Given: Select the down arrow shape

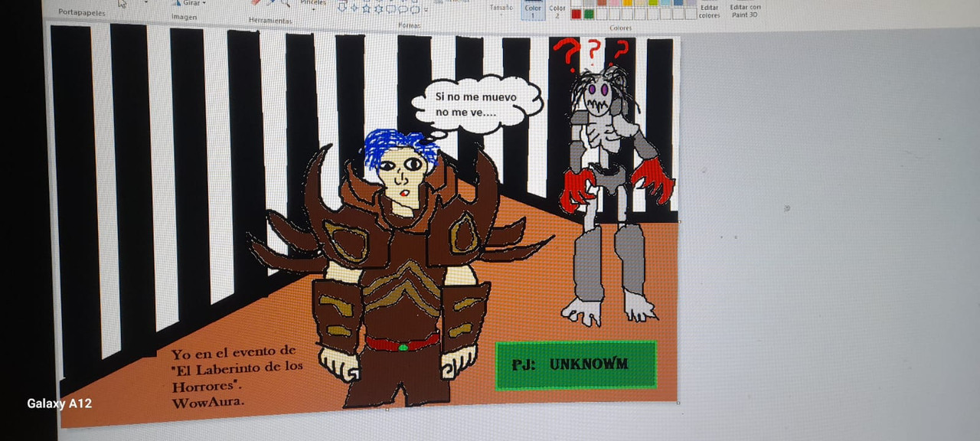Looking at the screenshot, I should (x=341, y=8).
